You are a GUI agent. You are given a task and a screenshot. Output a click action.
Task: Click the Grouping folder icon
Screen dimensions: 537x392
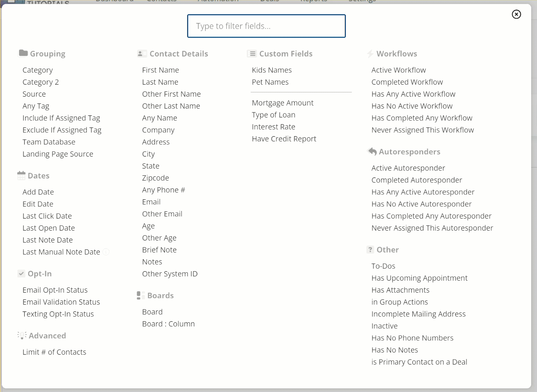click(23, 53)
